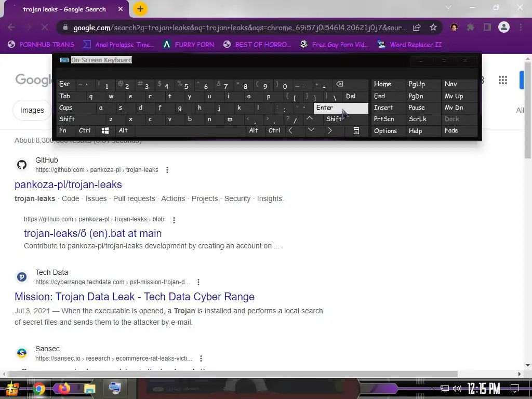Click the Help key on On-Screen Keyboard
Screen dimensions: 532x399
click(x=423, y=131)
